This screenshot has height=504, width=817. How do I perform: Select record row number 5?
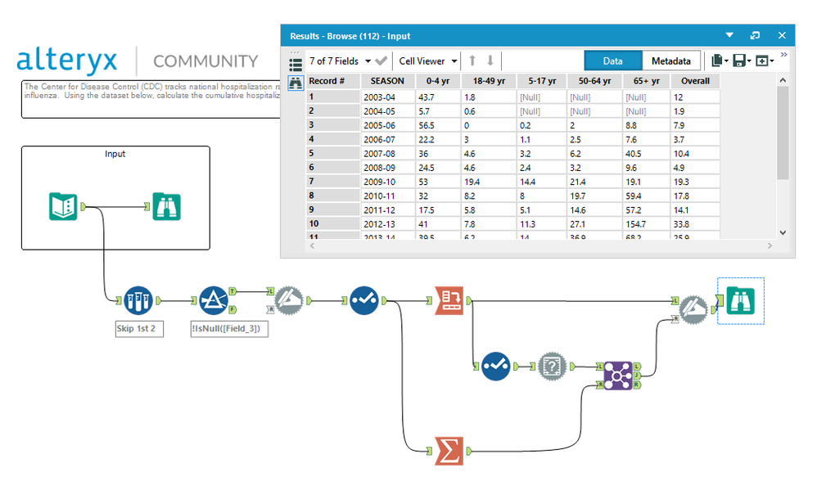coord(333,154)
